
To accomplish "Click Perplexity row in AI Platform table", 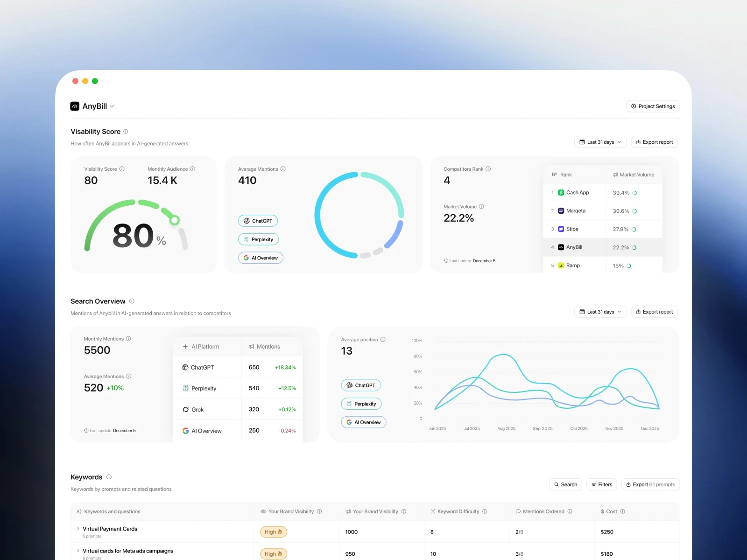I will [238, 388].
